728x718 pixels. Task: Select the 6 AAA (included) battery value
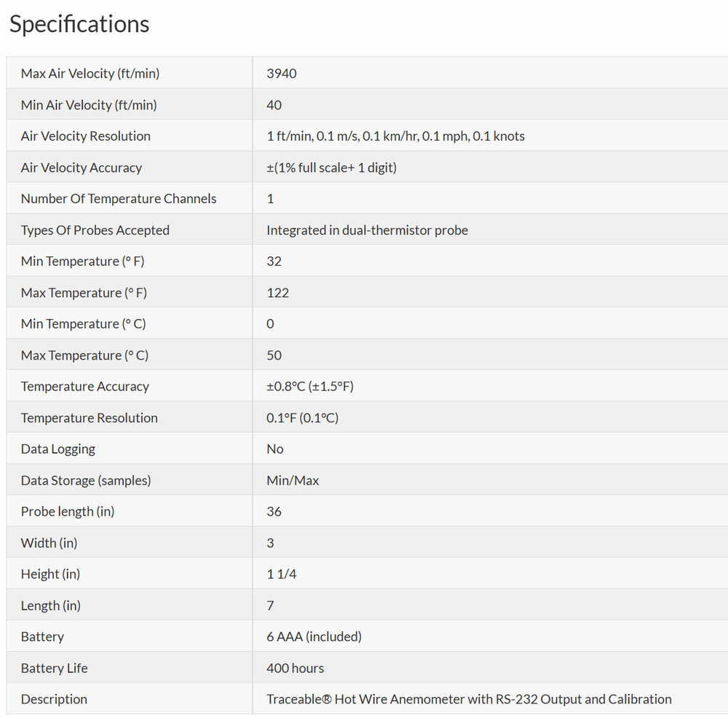(x=314, y=636)
